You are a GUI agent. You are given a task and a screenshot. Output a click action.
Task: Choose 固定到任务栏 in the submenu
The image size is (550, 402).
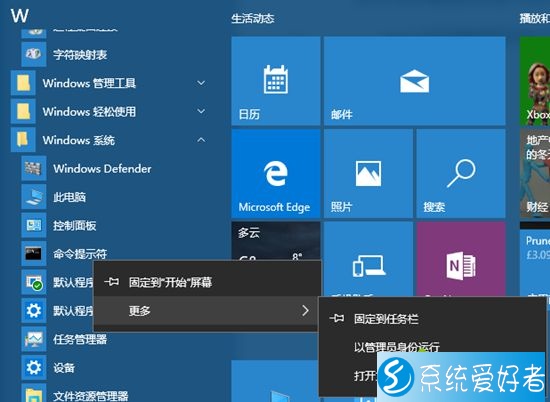[433, 319]
